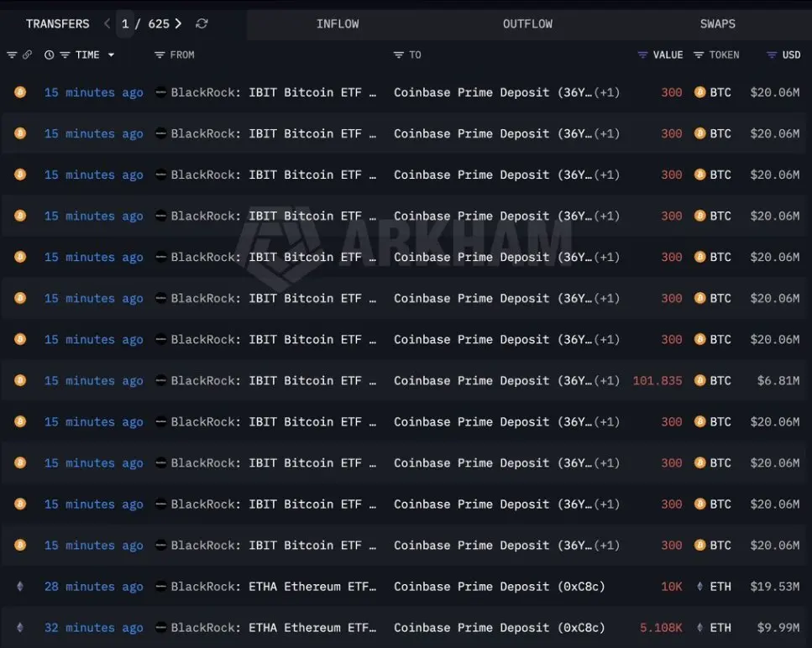812x648 pixels.
Task: Click the $9.99M USD amount
Action: tap(778, 628)
